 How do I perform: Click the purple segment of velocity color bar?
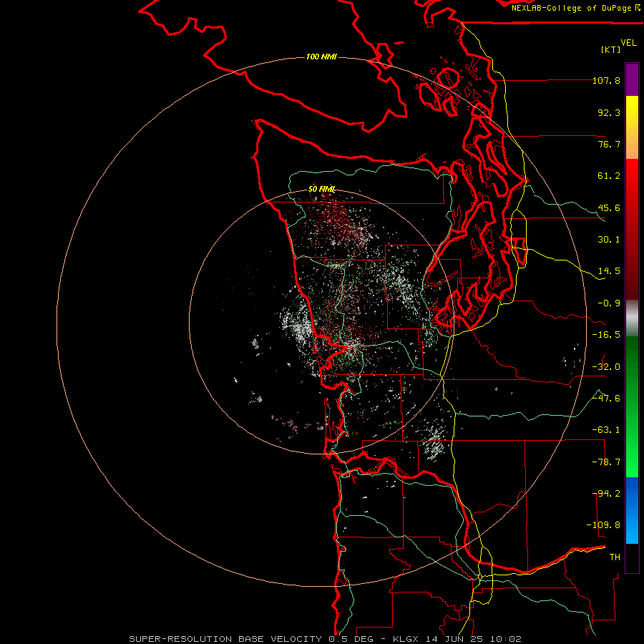click(632, 79)
